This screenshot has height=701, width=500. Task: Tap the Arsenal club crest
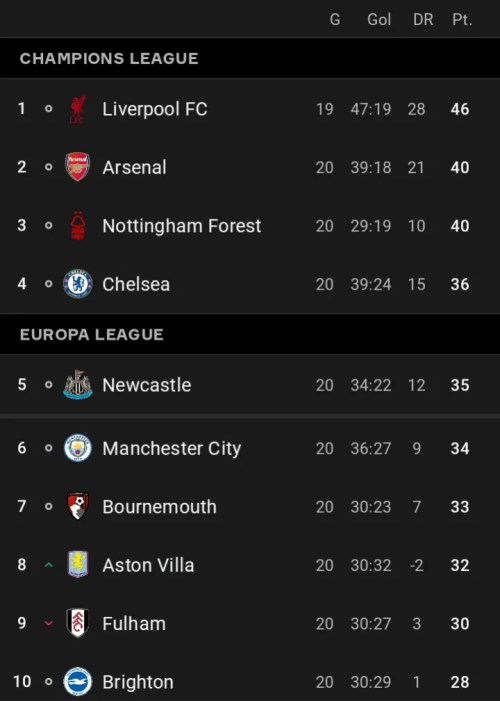coord(78,167)
